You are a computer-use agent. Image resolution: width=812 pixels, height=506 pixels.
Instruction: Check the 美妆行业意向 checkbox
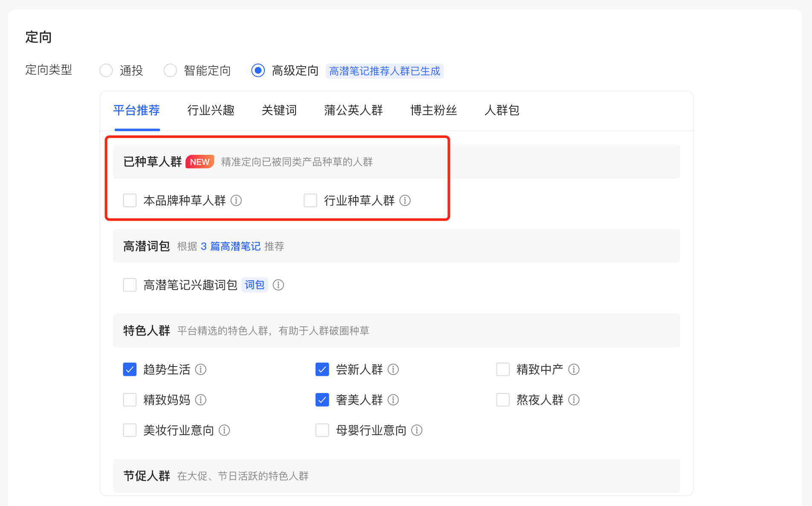(130, 430)
